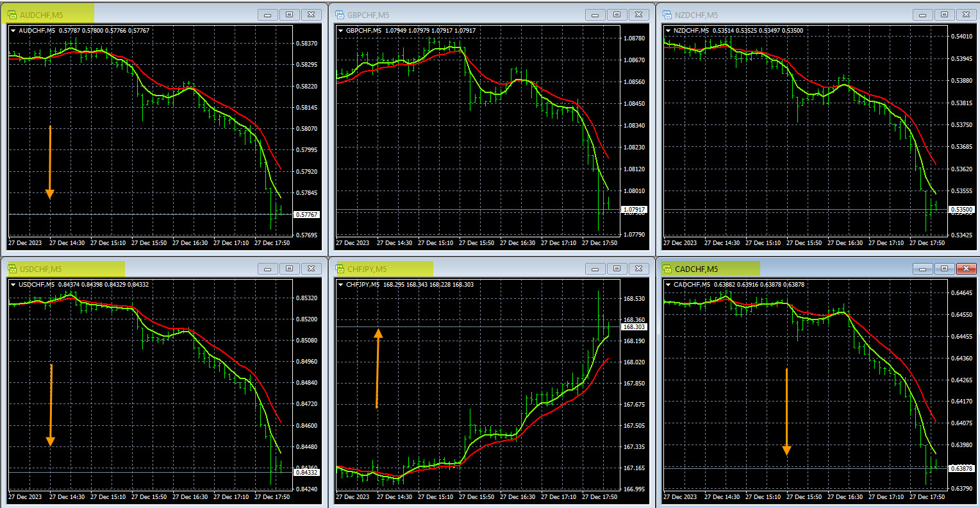The image size is (980, 508).
Task: Open the CHFJPY chart window icon menu
Action: (x=339, y=269)
